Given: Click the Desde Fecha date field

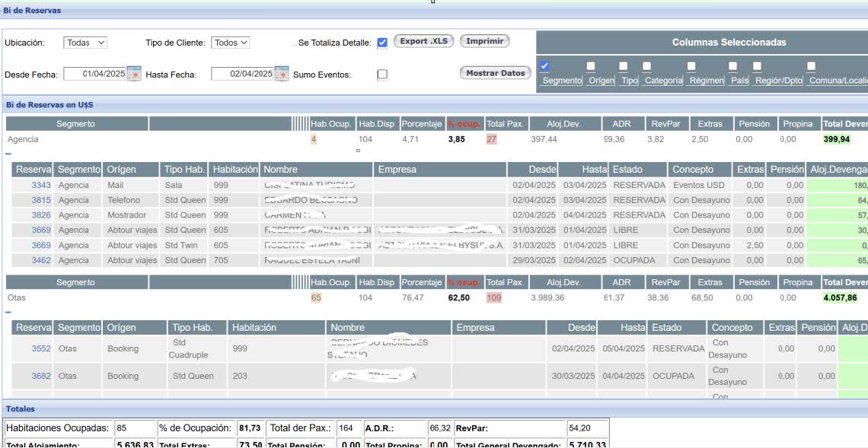Looking at the screenshot, I should point(94,74).
